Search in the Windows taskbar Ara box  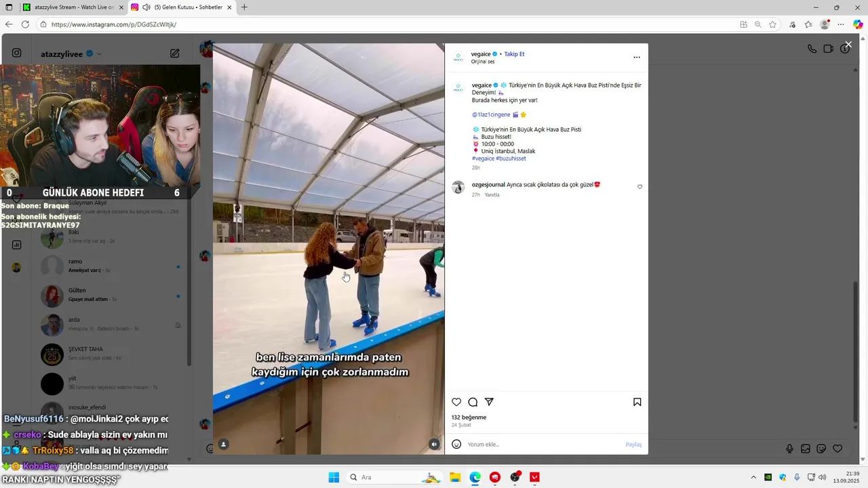click(395, 477)
